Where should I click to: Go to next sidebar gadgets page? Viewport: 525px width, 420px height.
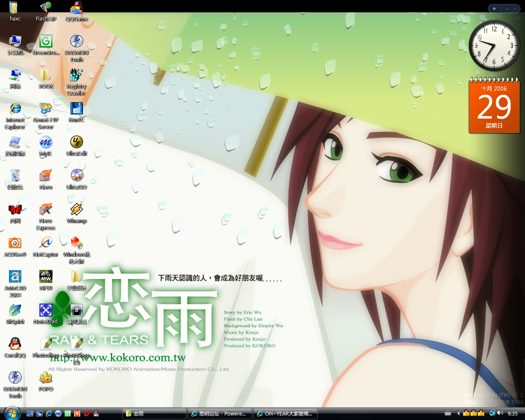click(515, 9)
